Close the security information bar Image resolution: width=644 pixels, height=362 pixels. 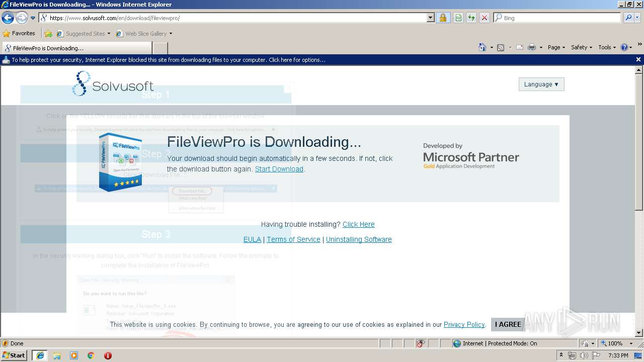638,59
